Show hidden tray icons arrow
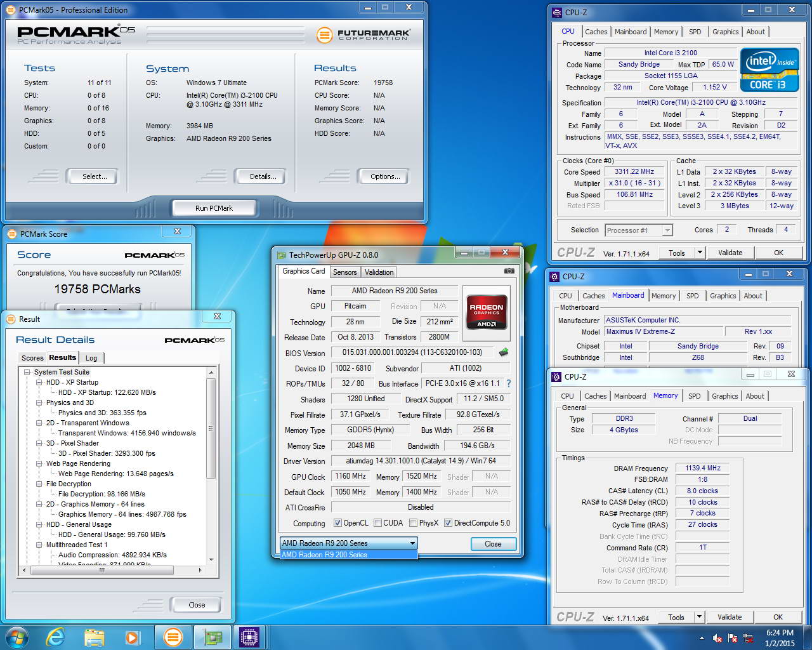 pos(702,638)
